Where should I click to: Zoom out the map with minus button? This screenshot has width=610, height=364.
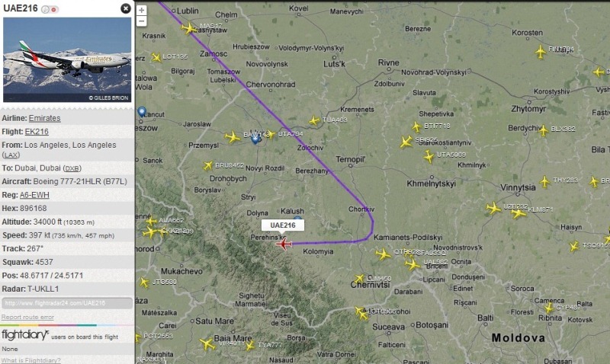point(142,21)
